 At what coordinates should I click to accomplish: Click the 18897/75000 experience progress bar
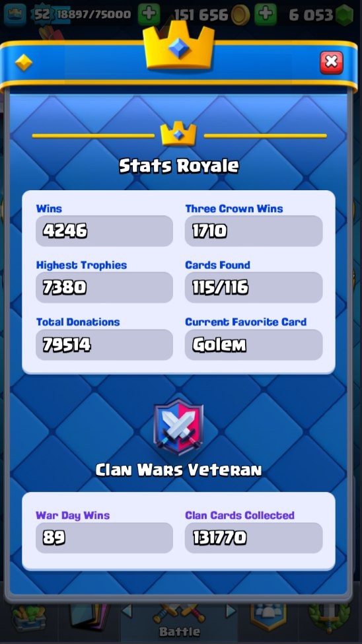click(94, 15)
